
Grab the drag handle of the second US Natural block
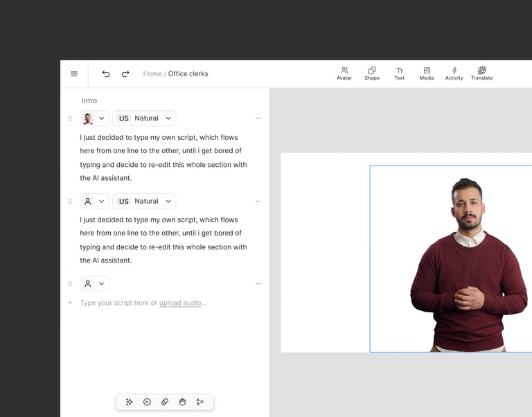pyautogui.click(x=70, y=201)
